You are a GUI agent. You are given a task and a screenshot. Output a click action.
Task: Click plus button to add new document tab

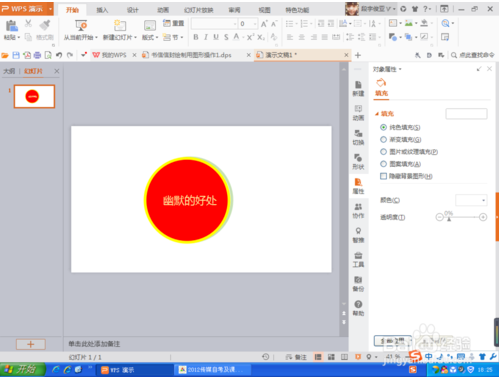click(x=358, y=55)
